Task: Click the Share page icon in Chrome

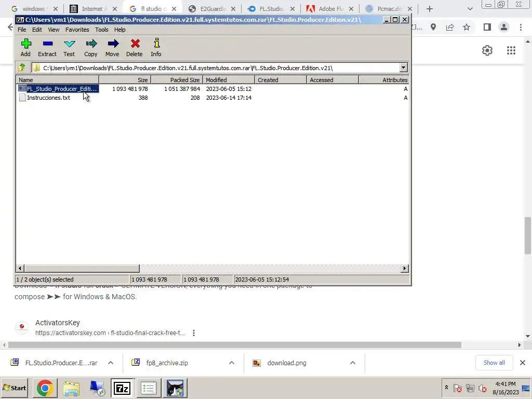Action: tap(450, 27)
